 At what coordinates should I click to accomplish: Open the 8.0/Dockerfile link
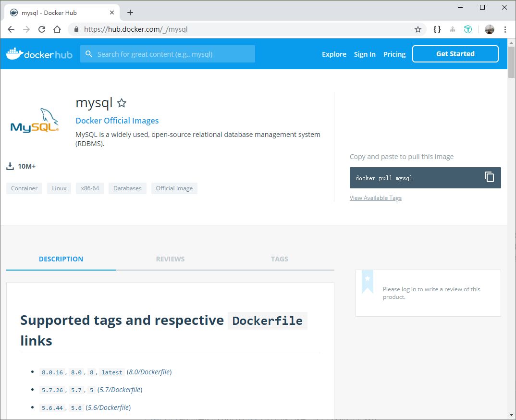149,372
